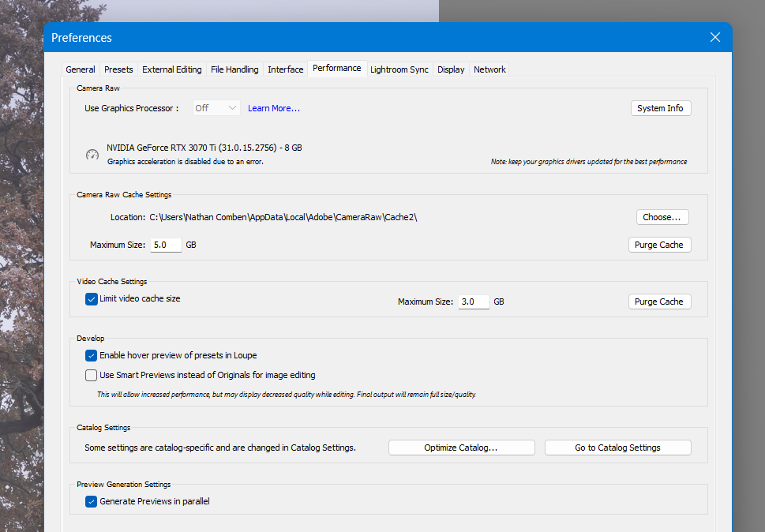Disable hover preview of presets in Loupe

pos(91,355)
